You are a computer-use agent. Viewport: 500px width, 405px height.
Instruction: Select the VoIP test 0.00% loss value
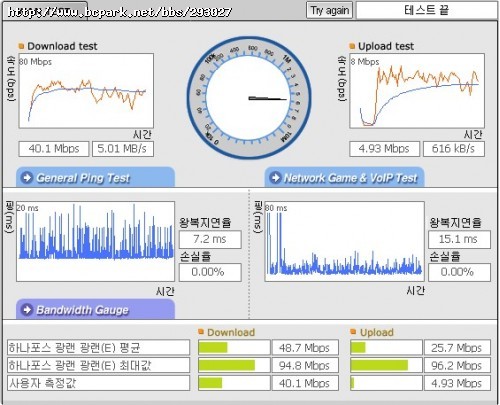pyautogui.click(x=459, y=272)
